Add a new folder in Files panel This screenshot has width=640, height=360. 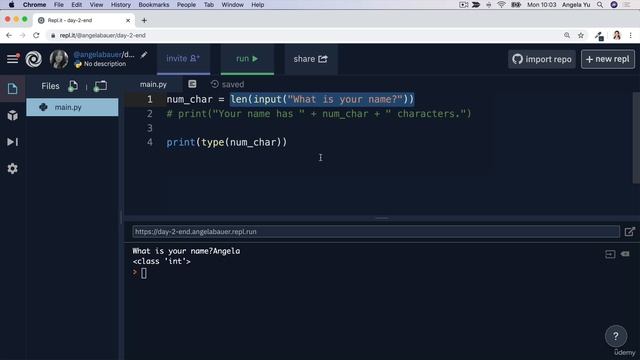100,86
